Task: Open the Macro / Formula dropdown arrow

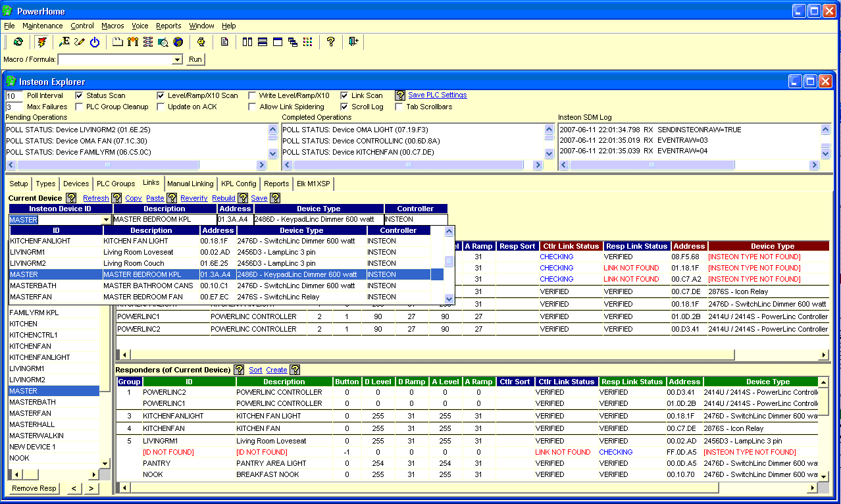Action: pos(176,60)
